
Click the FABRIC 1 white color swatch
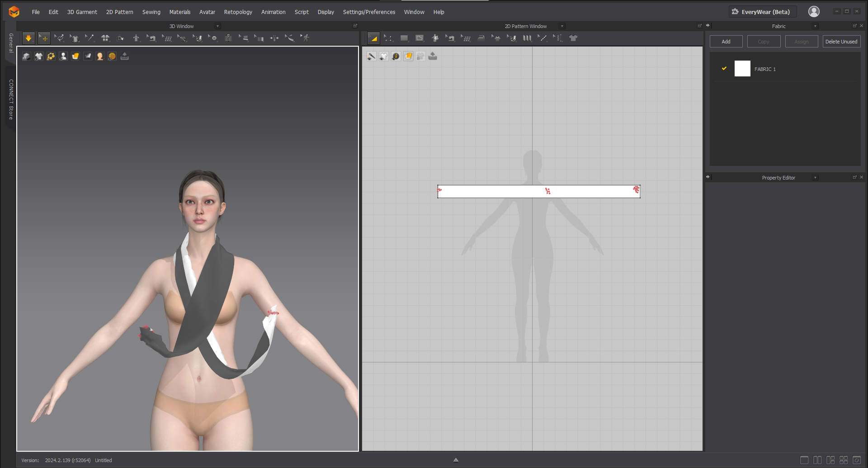742,69
